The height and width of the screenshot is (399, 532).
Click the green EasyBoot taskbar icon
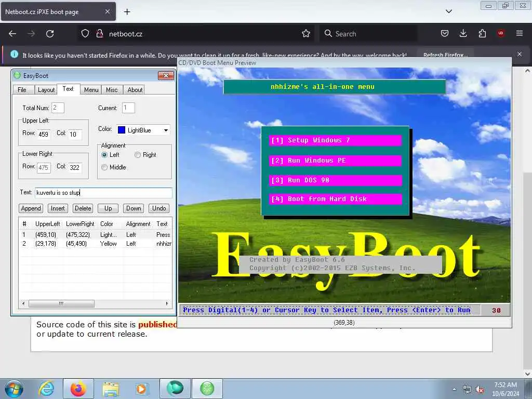(207, 389)
